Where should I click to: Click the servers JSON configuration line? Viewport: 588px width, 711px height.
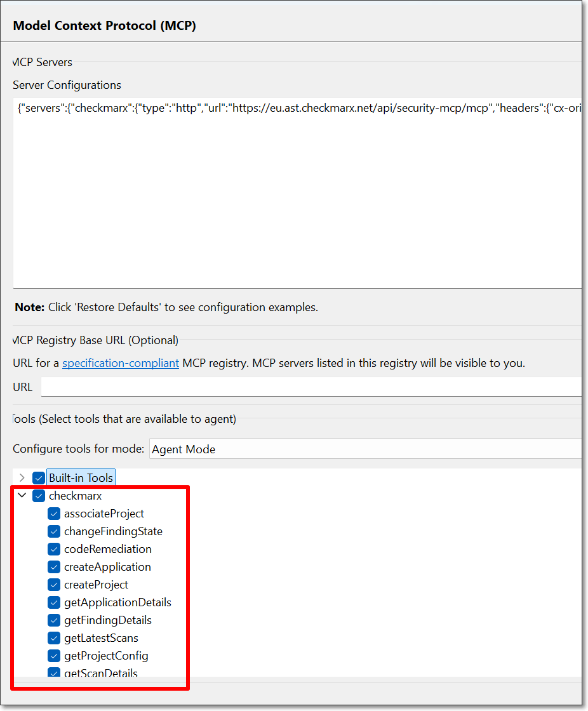300,109
